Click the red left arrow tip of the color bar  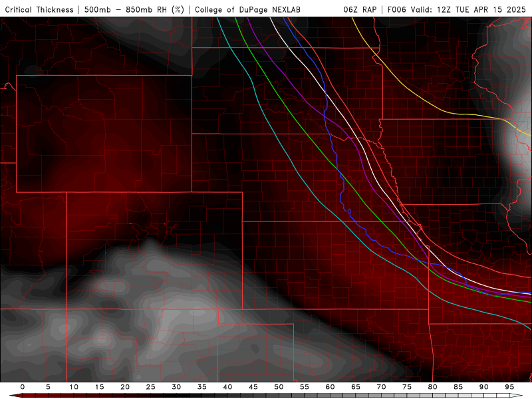(x=15, y=396)
